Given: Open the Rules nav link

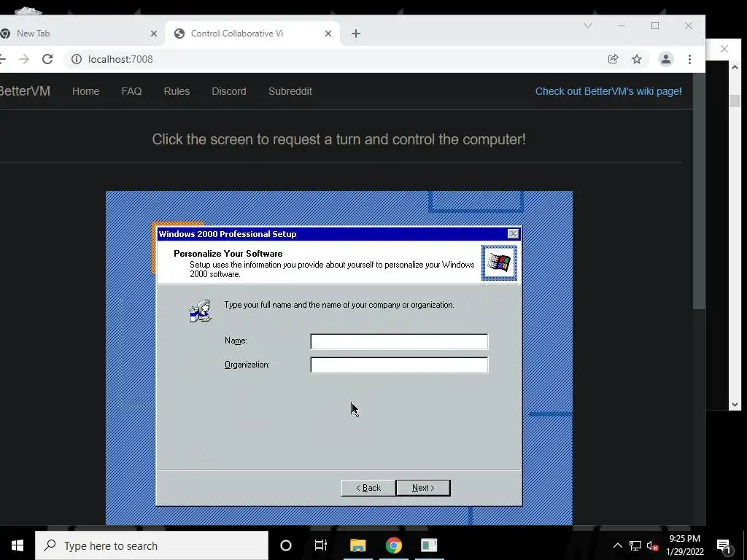Looking at the screenshot, I should [x=177, y=91].
